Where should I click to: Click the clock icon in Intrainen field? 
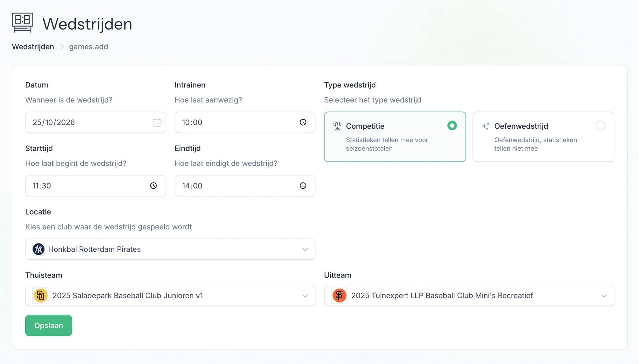point(303,122)
